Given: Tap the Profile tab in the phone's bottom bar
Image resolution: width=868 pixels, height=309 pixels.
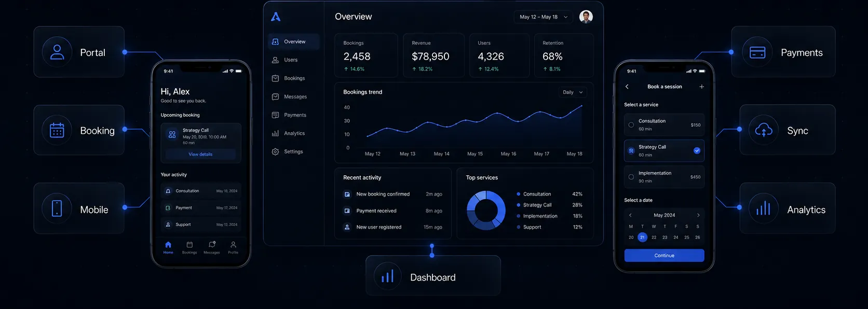Looking at the screenshot, I should point(233,247).
